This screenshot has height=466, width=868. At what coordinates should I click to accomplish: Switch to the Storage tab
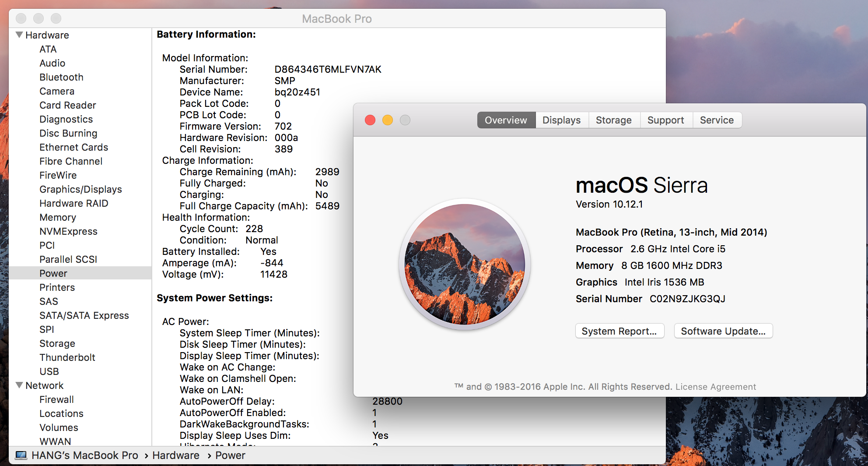(x=614, y=120)
